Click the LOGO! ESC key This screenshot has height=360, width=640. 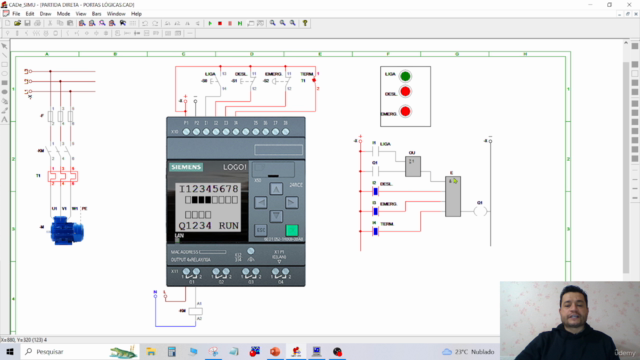click(x=261, y=230)
